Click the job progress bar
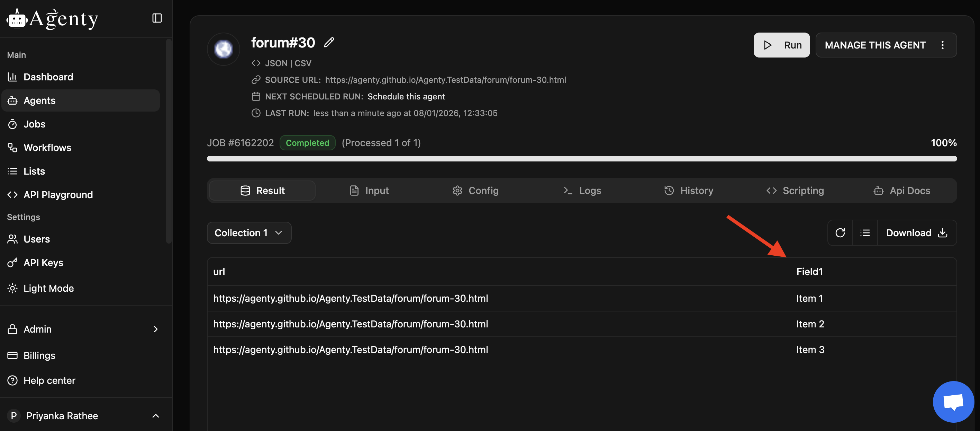The width and height of the screenshot is (980, 431). tap(581, 159)
